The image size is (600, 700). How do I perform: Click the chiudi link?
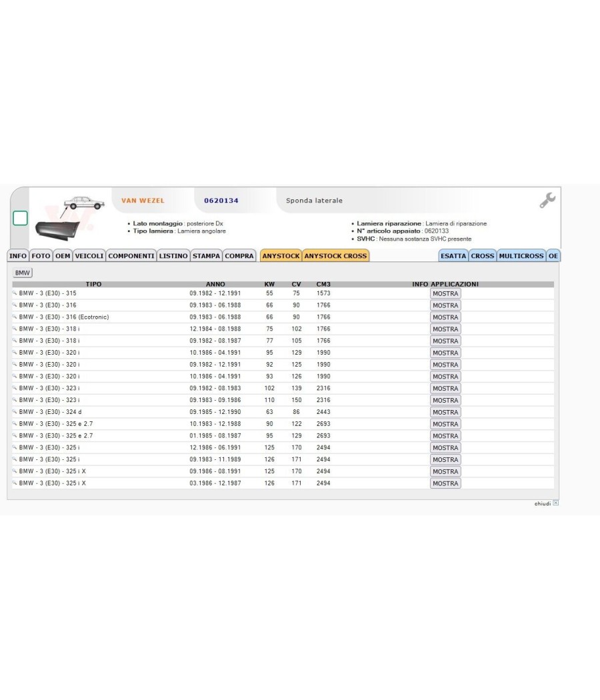point(543,503)
